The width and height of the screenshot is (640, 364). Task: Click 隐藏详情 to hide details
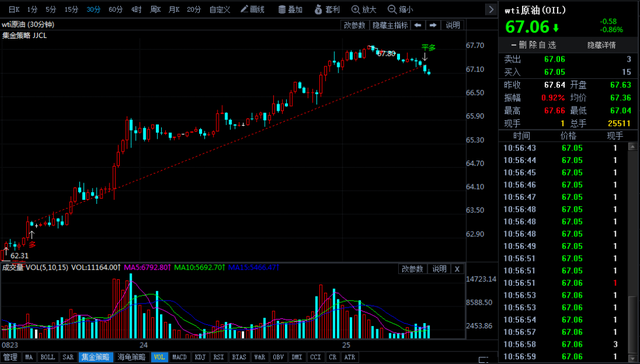(601, 45)
